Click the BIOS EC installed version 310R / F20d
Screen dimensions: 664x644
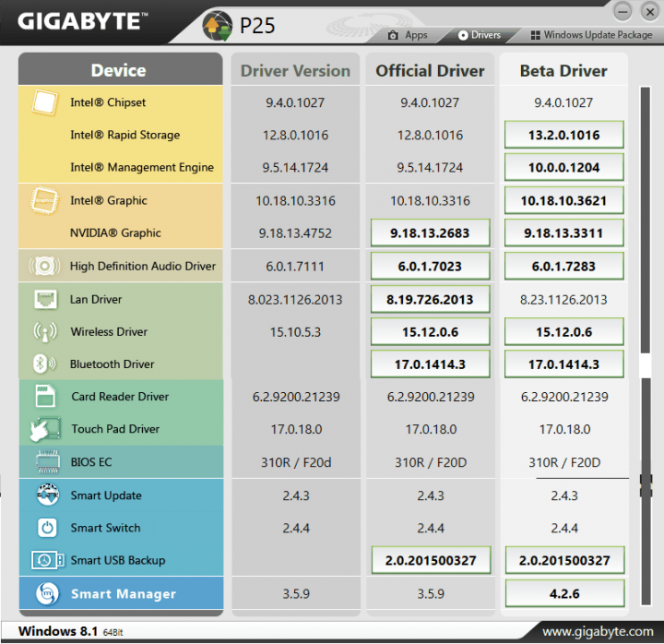(296, 462)
